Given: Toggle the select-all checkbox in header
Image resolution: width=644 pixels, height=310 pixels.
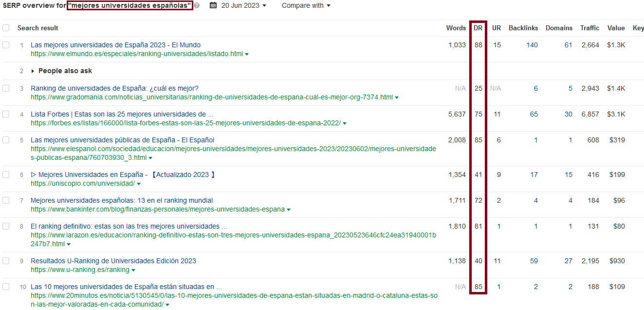Looking at the screenshot, I should coord(6,28).
